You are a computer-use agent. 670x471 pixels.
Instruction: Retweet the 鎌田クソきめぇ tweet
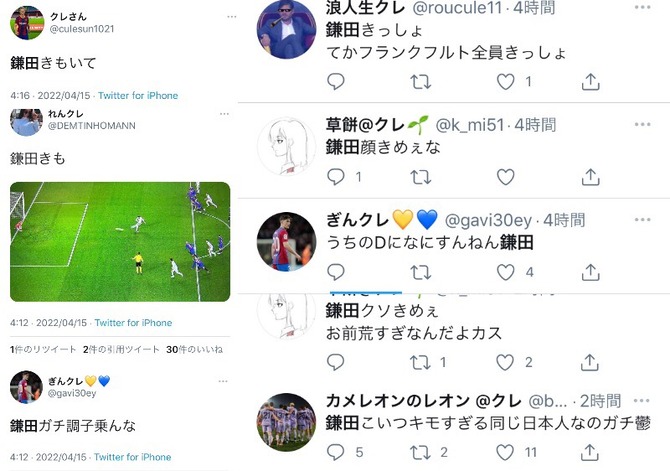click(x=420, y=362)
